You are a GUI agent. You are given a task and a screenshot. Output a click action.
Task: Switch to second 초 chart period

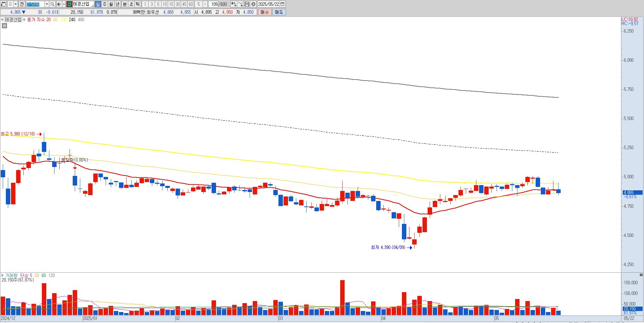pyautogui.click(x=131, y=4)
